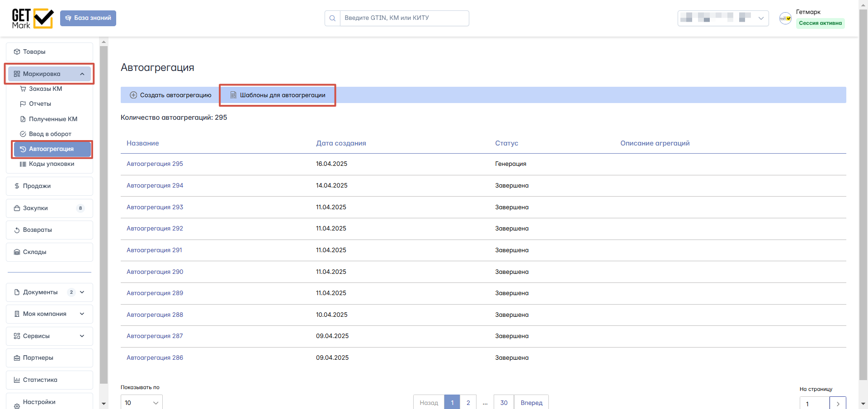Click the search magnifier icon
The height and width of the screenshot is (409, 868).
[x=332, y=18]
